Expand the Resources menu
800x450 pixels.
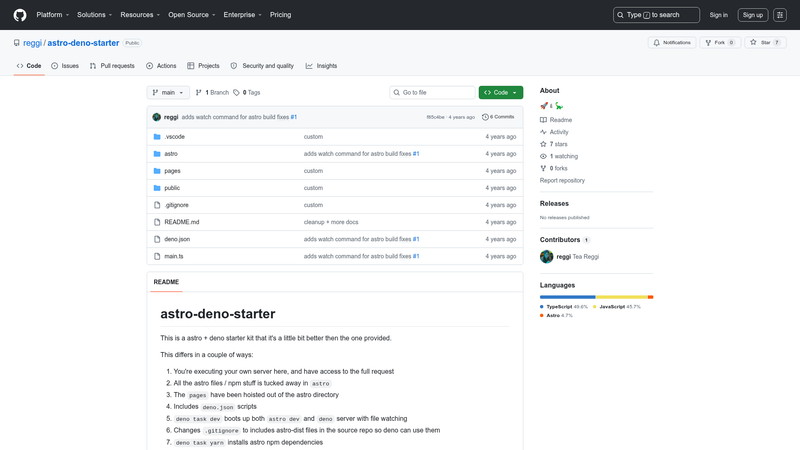(140, 15)
